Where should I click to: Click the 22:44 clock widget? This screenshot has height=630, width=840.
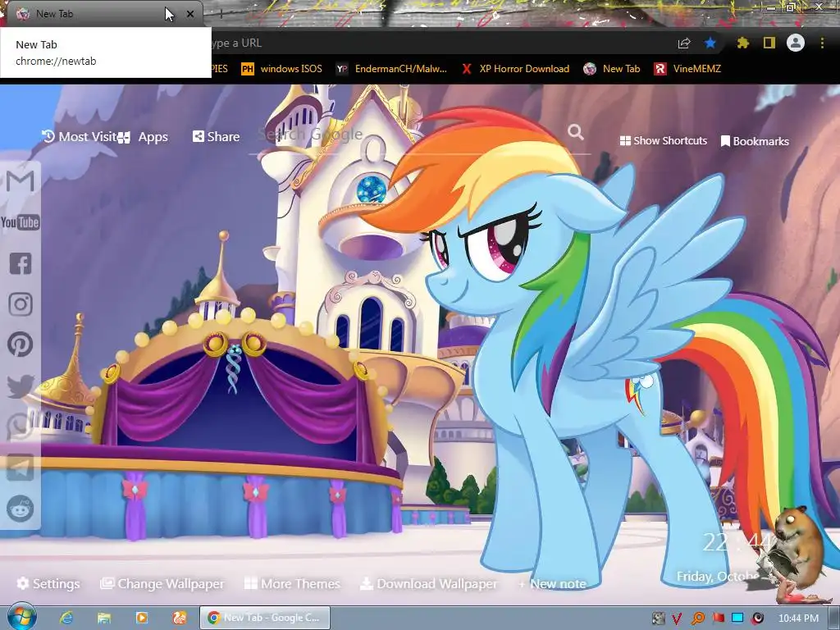[x=736, y=542]
